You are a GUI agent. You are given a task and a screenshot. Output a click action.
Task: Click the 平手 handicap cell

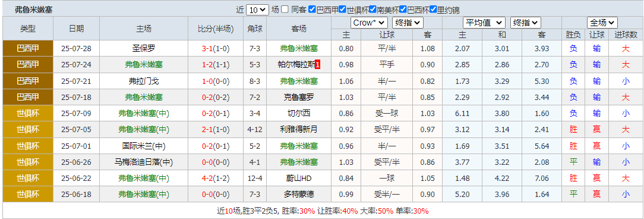pos(387,65)
